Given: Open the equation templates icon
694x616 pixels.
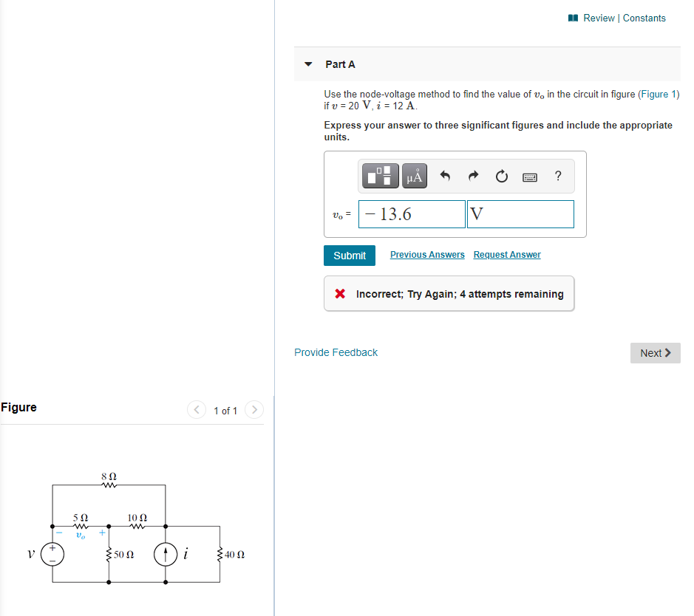Looking at the screenshot, I should point(379,176).
